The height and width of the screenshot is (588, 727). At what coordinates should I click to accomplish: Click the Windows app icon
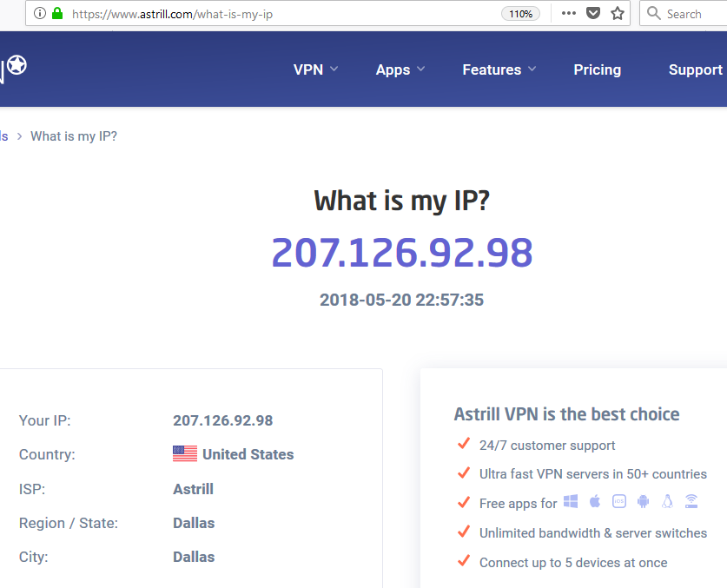point(571,501)
